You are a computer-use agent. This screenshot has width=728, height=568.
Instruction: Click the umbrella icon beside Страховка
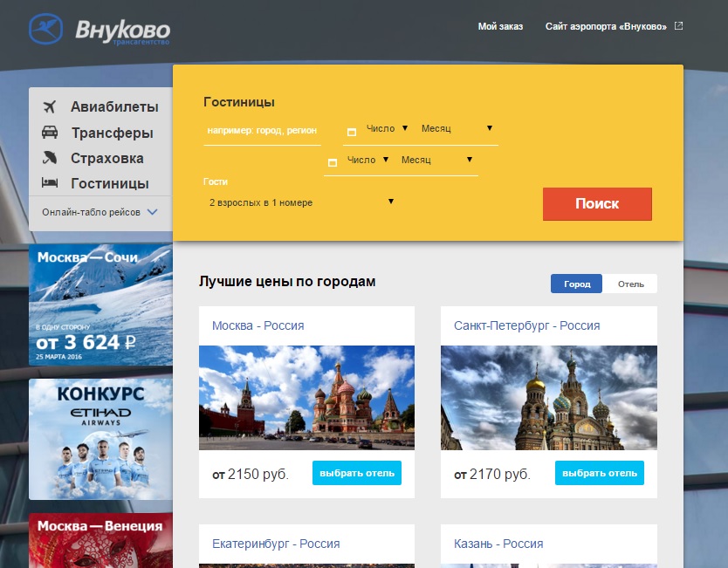pyautogui.click(x=50, y=158)
